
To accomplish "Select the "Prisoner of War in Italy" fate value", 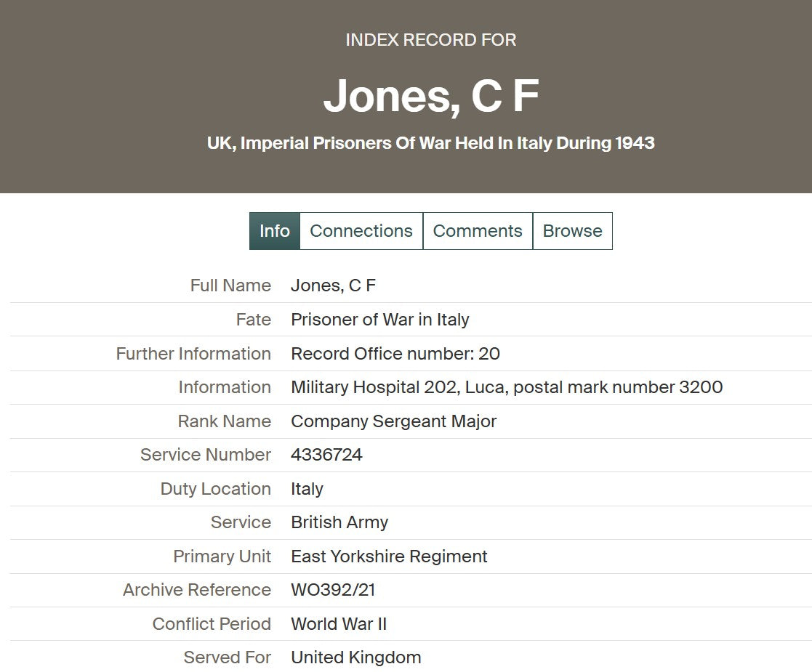I will [x=379, y=320].
